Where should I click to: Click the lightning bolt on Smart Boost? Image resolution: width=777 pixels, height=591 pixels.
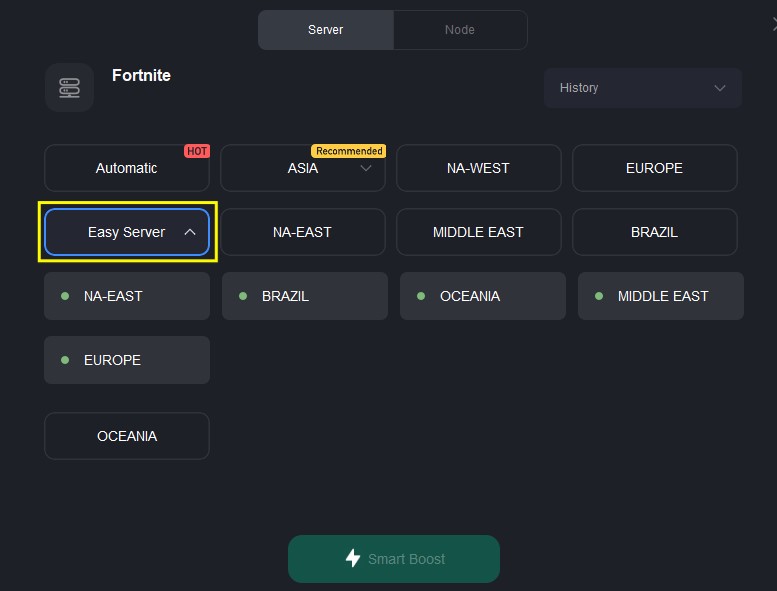[352, 558]
